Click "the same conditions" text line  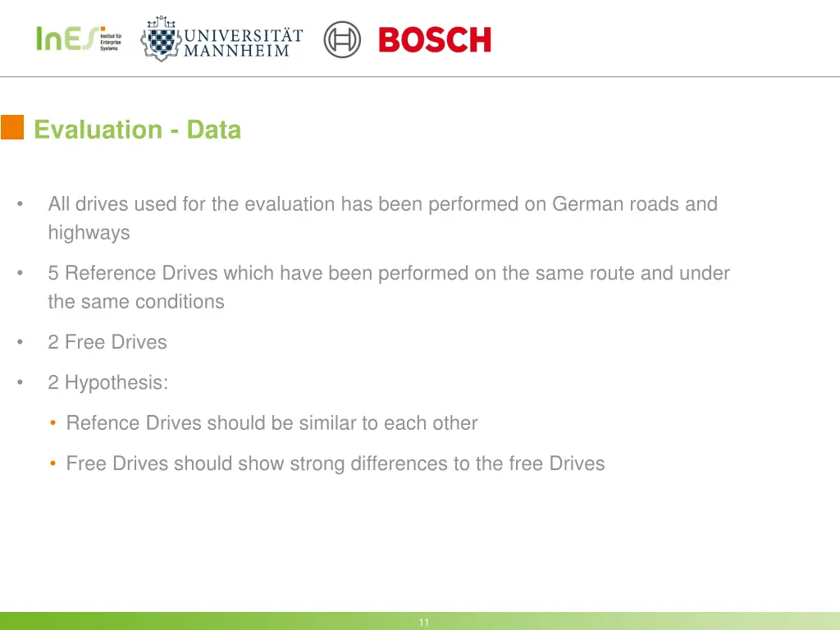(136, 301)
